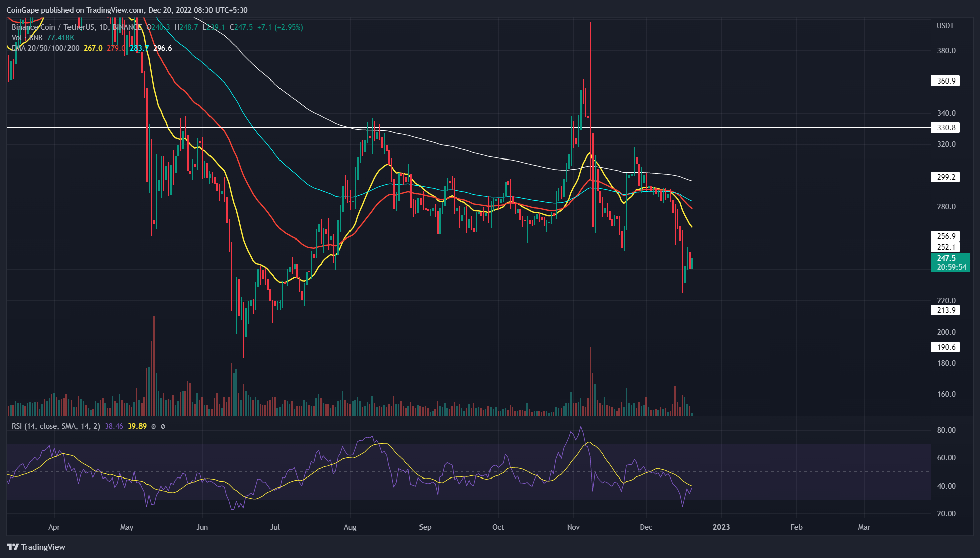Click the white 296.6 EMA 200 value
The image size is (980, 558).
point(162,48)
